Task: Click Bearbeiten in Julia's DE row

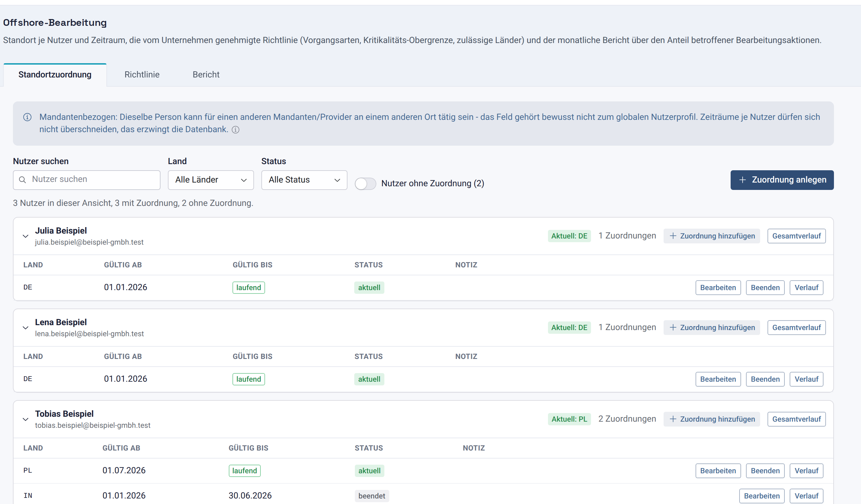Action: [718, 288]
